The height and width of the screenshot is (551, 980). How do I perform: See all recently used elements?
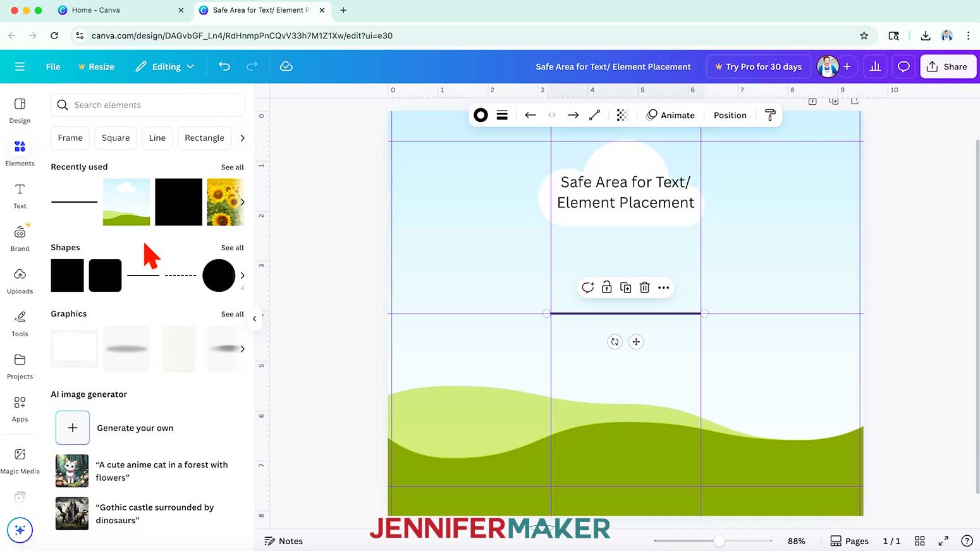232,167
